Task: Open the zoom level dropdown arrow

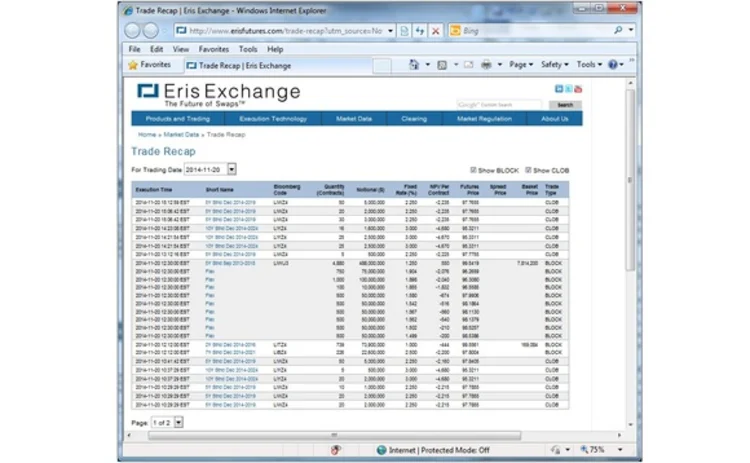Action: pyautogui.click(x=620, y=450)
